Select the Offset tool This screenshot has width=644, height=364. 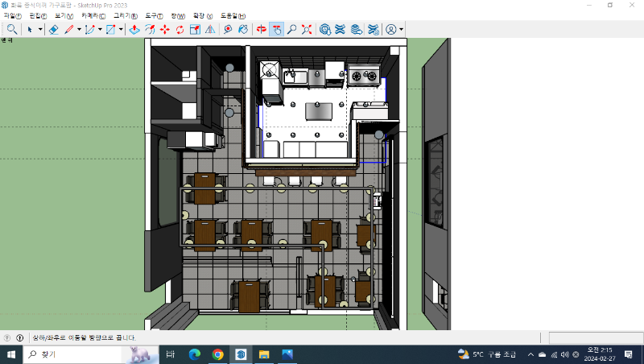[150, 29]
